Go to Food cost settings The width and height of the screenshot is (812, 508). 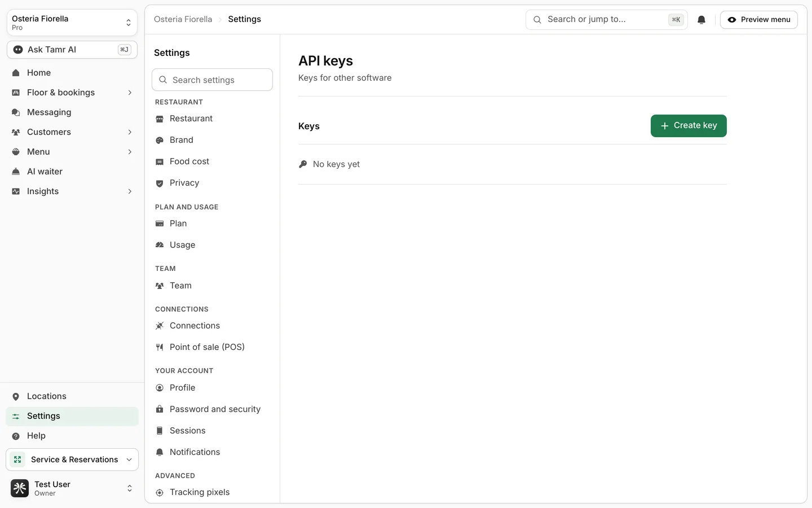pos(212,161)
